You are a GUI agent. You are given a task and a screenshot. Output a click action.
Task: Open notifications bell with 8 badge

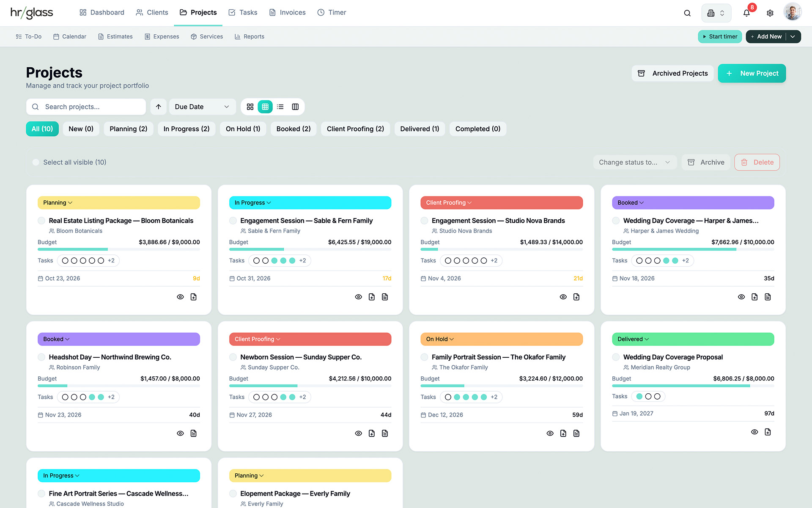click(747, 13)
